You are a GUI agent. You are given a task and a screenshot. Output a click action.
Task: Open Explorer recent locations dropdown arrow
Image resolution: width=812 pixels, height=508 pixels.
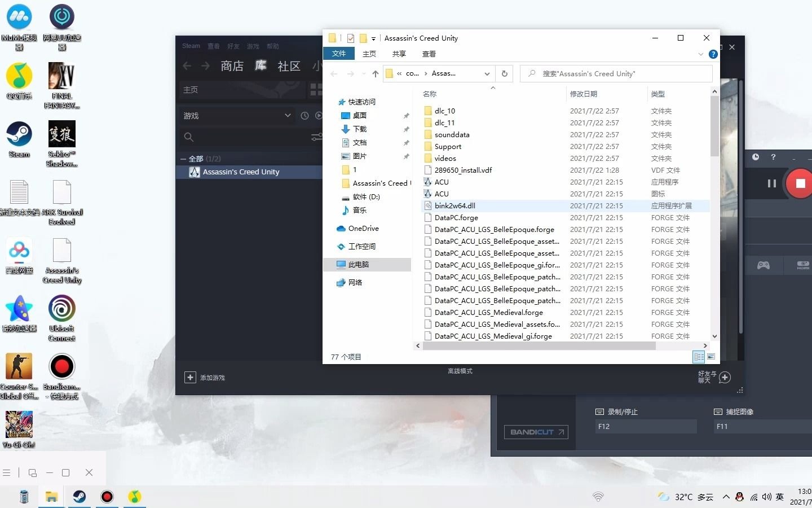click(363, 74)
